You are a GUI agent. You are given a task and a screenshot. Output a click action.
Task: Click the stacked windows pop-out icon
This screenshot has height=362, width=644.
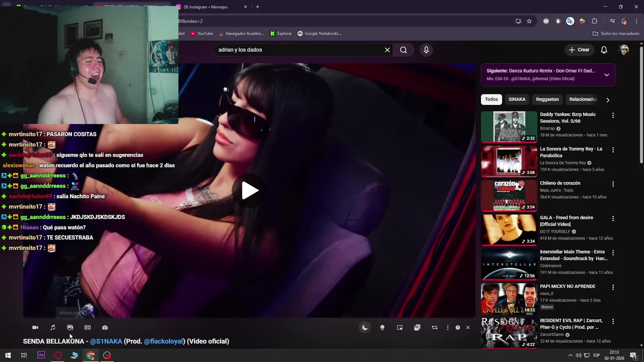click(x=417, y=327)
